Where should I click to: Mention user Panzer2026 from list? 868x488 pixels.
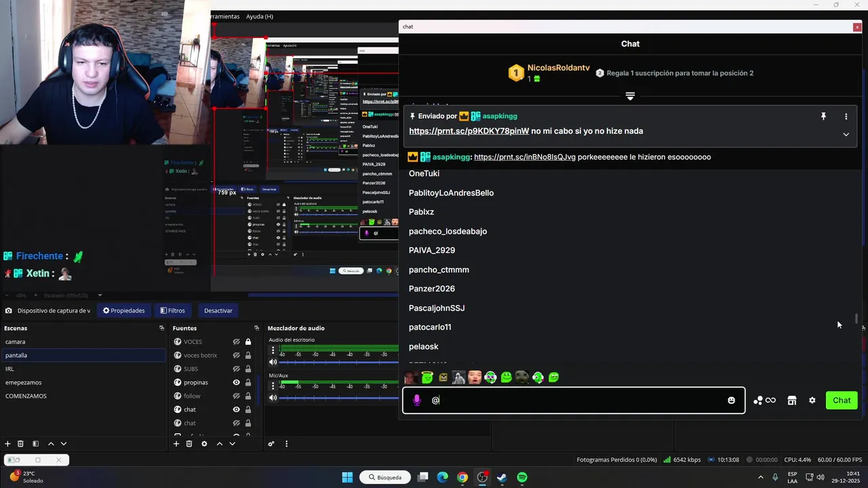431,289
